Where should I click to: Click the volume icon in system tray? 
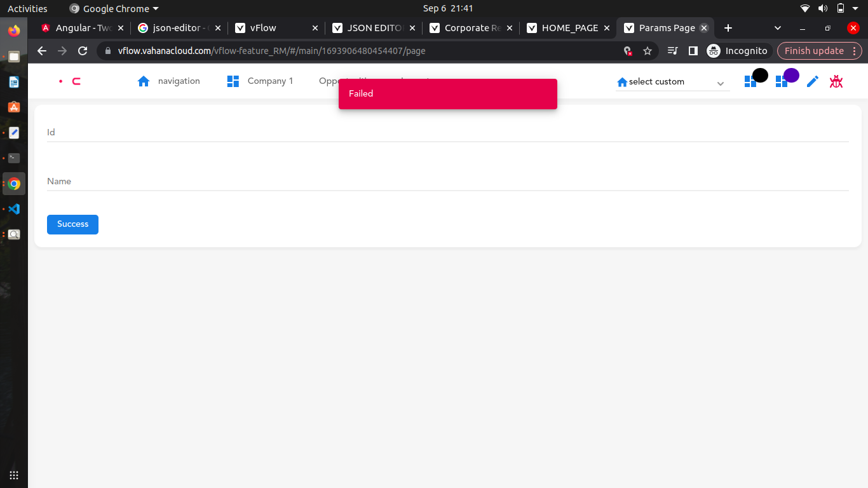point(823,8)
